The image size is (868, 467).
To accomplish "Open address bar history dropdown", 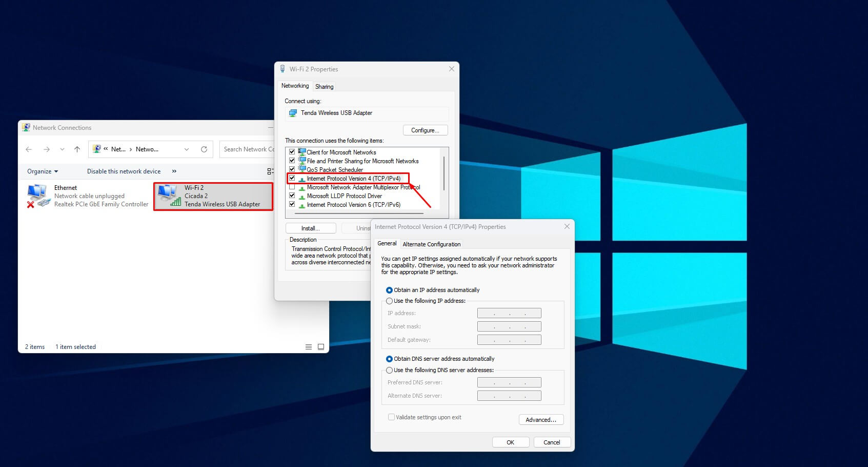I will click(187, 149).
